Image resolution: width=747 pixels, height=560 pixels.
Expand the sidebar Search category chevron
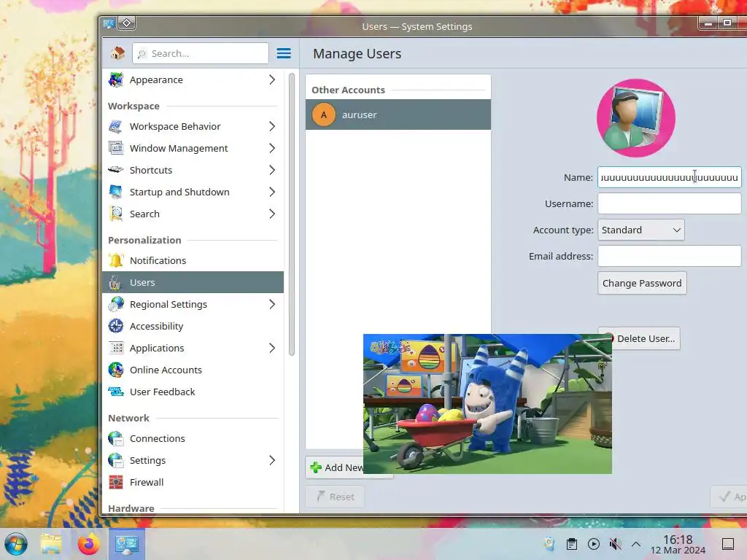click(272, 214)
